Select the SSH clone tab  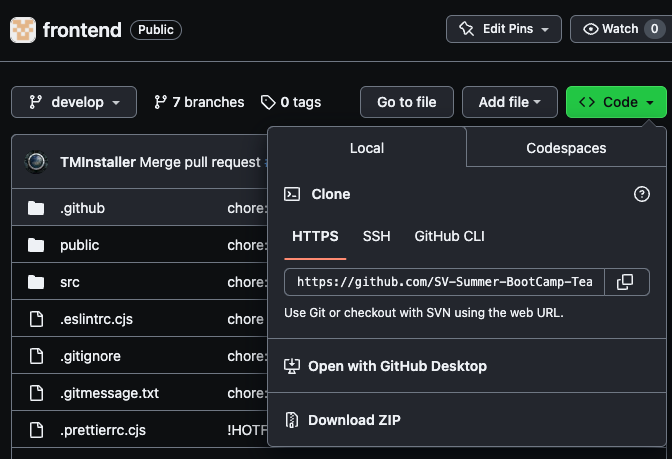pyautogui.click(x=376, y=237)
